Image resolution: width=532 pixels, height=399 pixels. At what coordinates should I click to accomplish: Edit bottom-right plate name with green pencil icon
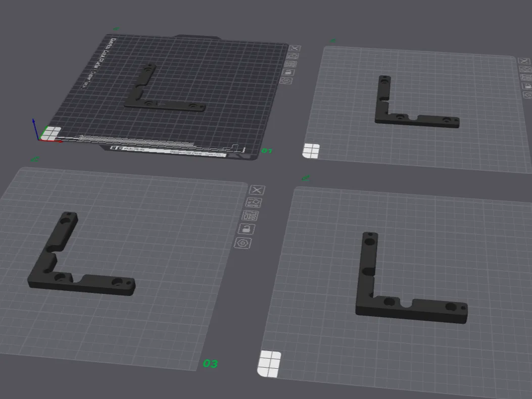click(x=305, y=178)
